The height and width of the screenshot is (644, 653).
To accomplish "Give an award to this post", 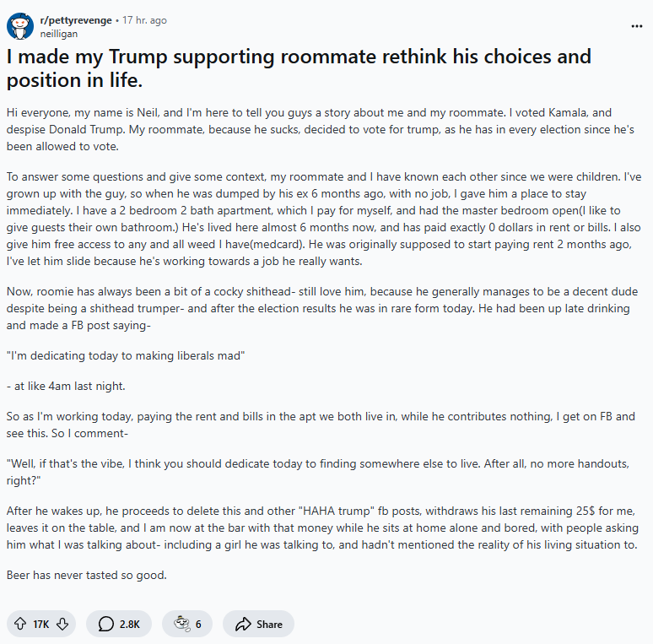I will pyautogui.click(x=180, y=624).
